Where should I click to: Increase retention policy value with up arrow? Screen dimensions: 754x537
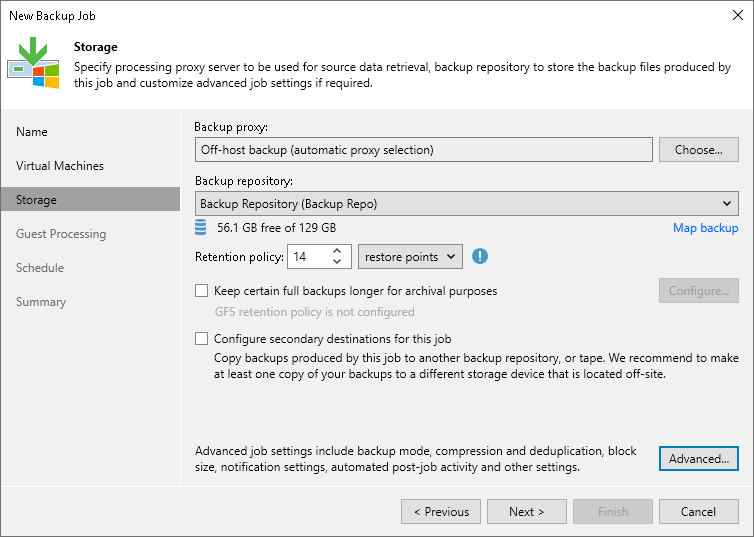pos(337,251)
